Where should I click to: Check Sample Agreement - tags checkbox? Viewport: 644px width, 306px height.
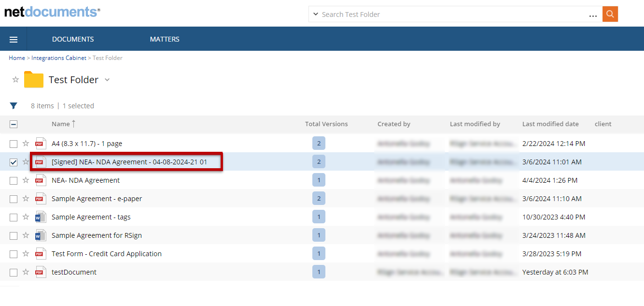pos(14,217)
